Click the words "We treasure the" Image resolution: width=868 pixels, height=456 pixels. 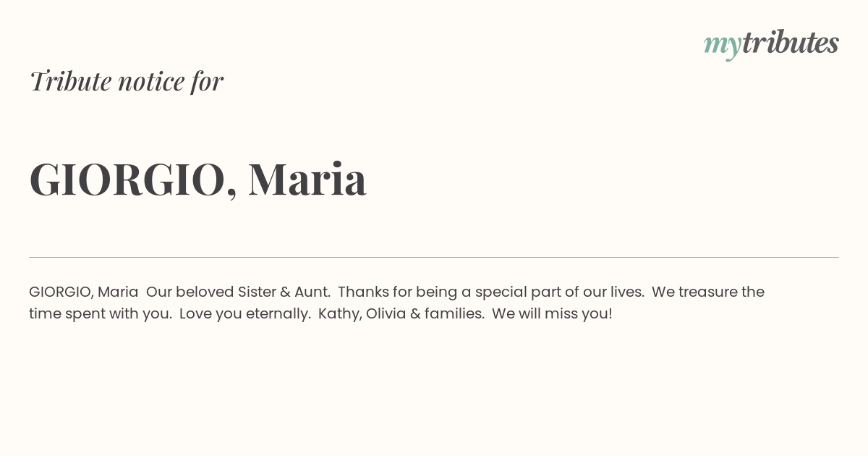pyautogui.click(x=708, y=292)
